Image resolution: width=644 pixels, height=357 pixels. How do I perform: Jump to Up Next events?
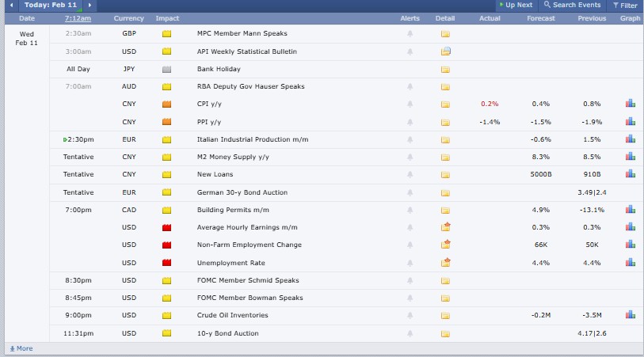point(514,5)
